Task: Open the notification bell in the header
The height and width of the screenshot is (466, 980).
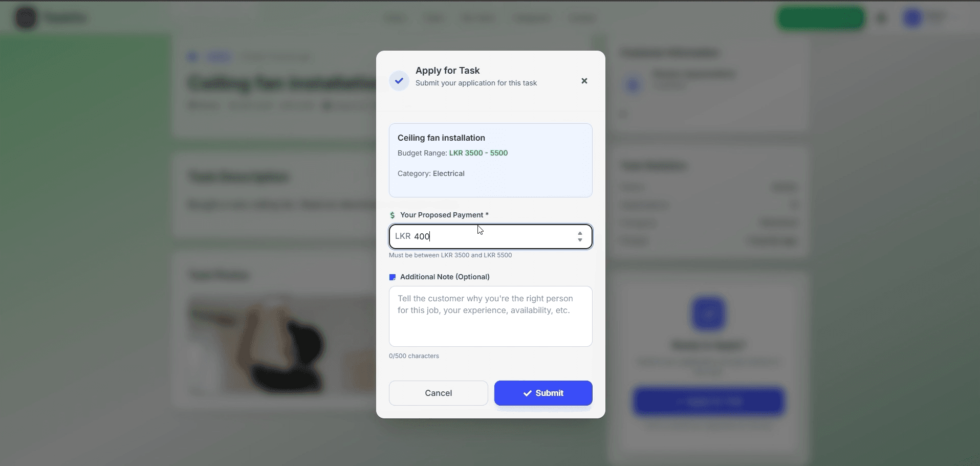Action: click(882, 18)
